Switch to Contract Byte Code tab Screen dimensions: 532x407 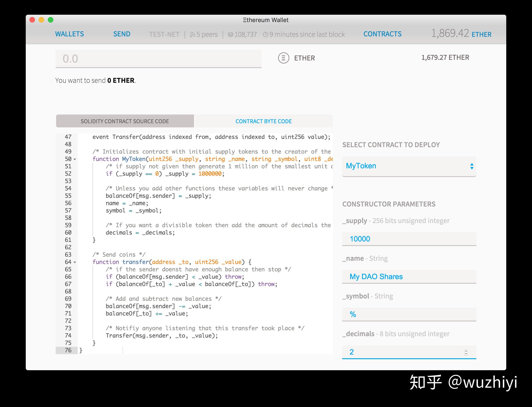point(263,121)
